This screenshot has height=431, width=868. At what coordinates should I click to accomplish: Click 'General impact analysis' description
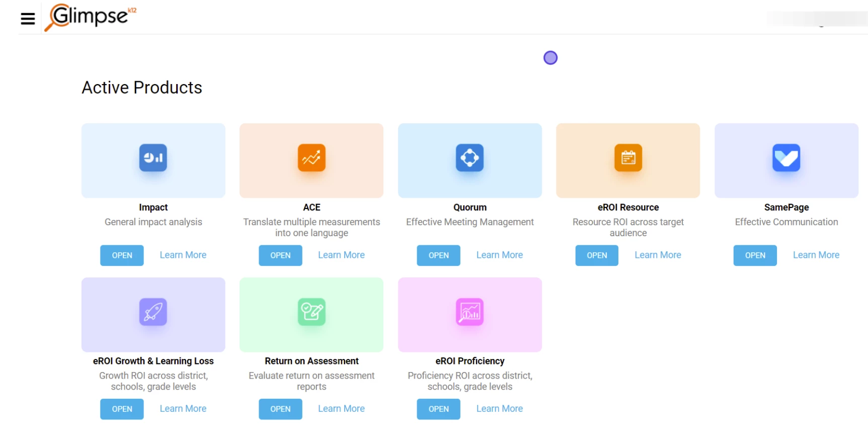(153, 222)
